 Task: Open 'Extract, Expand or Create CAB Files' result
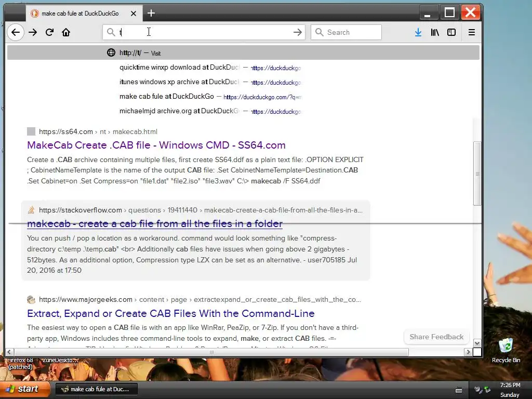click(x=170, y=313)
